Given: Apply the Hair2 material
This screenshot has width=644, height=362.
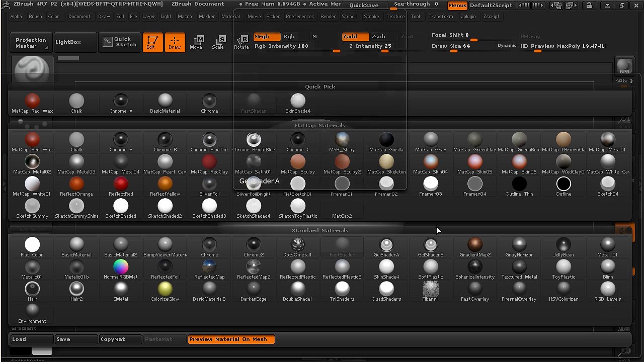Looking at the screenshot, I should 76,292.
